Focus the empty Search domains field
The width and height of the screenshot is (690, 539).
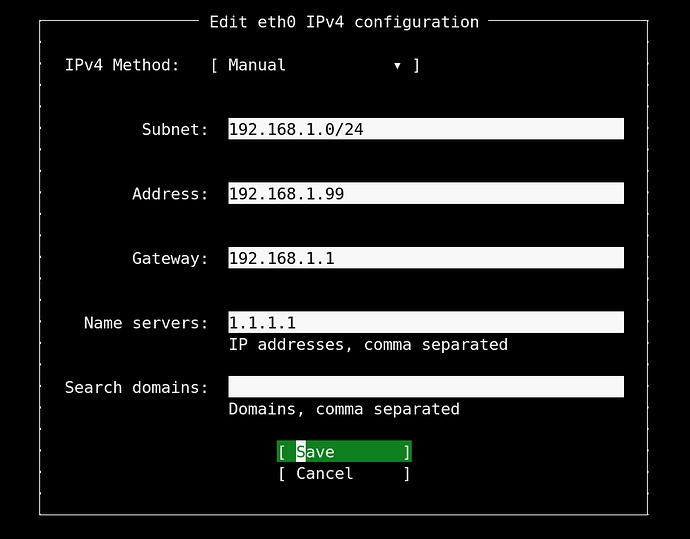click(426, 387)
